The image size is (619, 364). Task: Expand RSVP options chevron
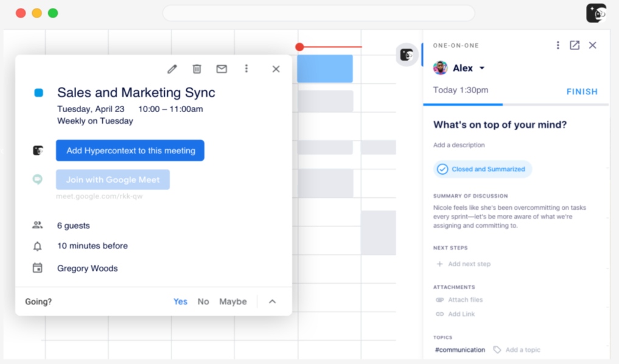(x=273, y=302)
